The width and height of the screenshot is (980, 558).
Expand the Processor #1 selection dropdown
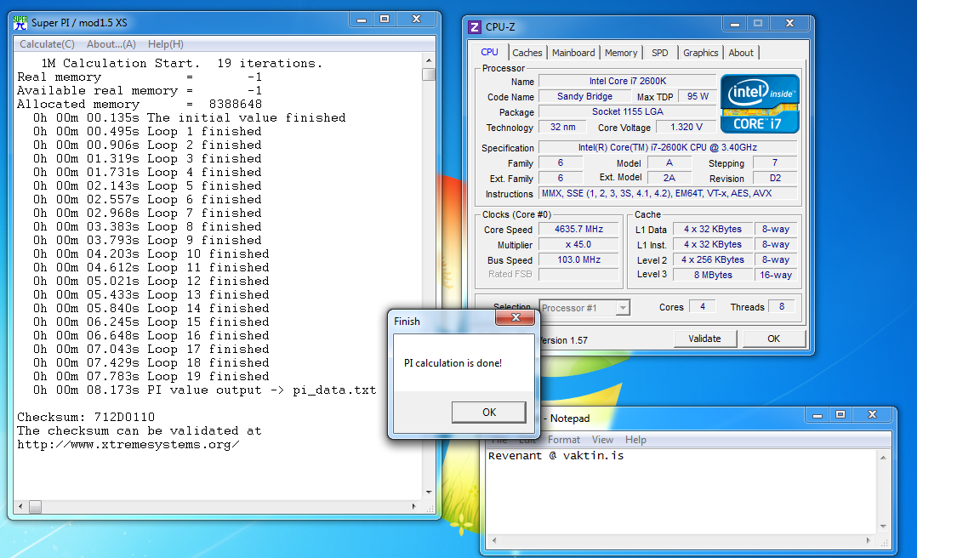click(622, 308)
